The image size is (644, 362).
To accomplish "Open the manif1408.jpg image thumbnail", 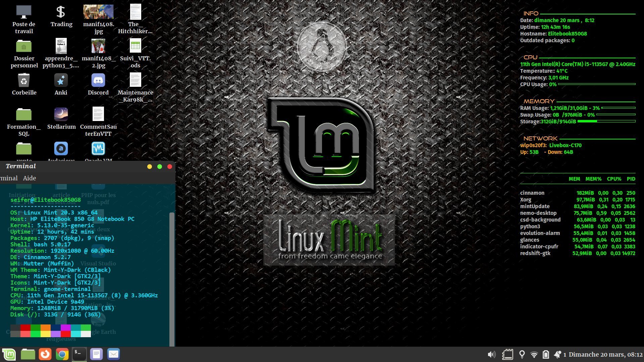I will 98,12.
